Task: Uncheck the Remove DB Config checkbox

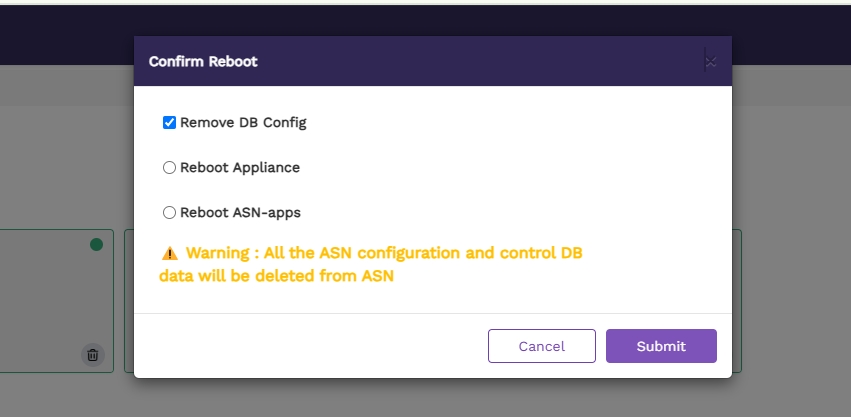Action: [x=169, y=123]
